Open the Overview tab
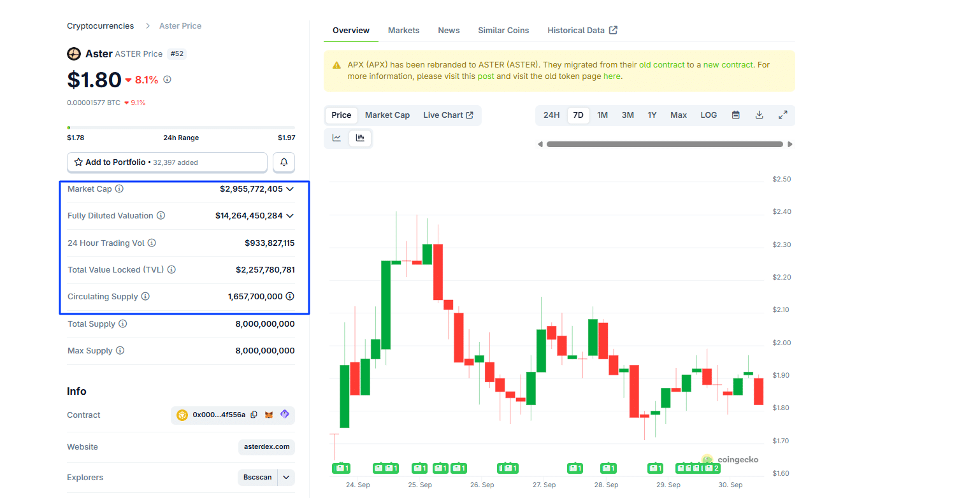The image size is (980, 498). point(351,30)
